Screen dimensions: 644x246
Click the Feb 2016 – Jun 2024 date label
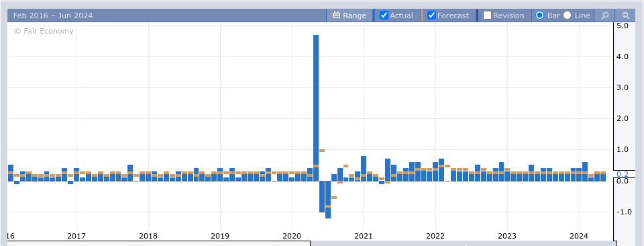[x=53, y=15]
